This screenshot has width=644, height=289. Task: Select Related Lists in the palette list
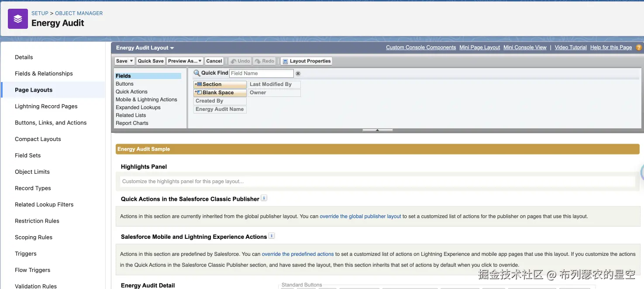click(x=131, y=115)
